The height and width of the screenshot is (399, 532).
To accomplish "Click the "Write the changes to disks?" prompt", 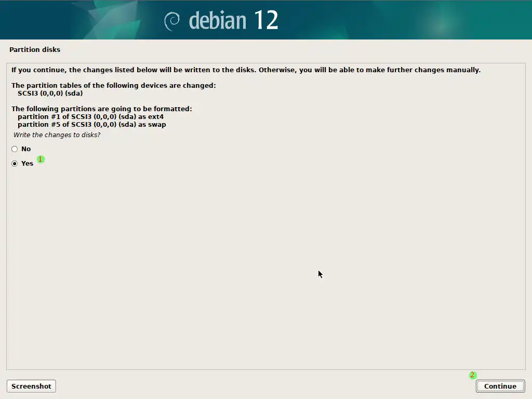I will coord(57,135).
